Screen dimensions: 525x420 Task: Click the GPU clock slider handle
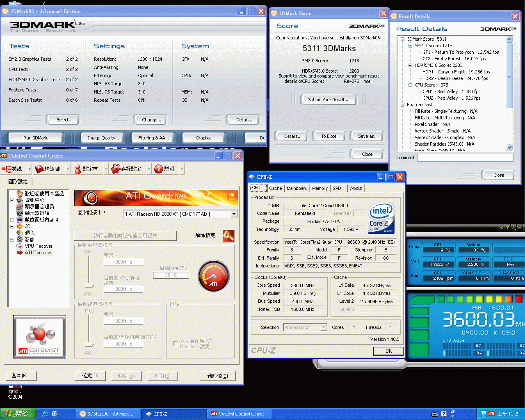pos(89,285)
